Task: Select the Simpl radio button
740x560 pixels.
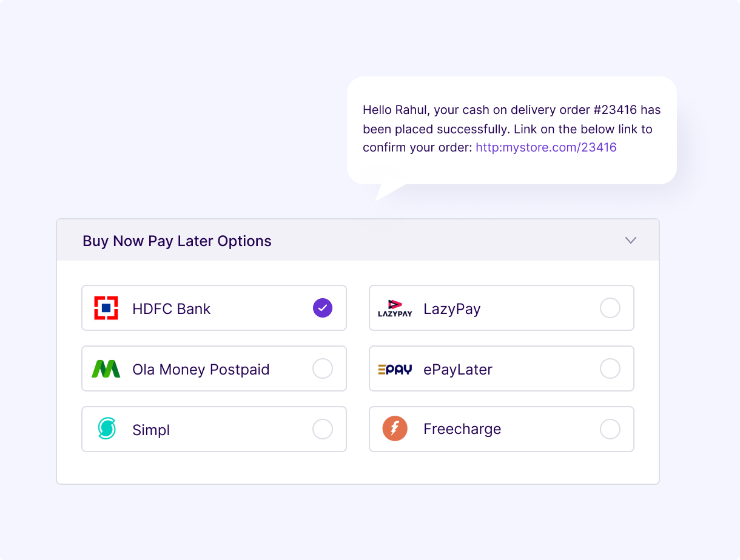Action: tap(323, 429)
